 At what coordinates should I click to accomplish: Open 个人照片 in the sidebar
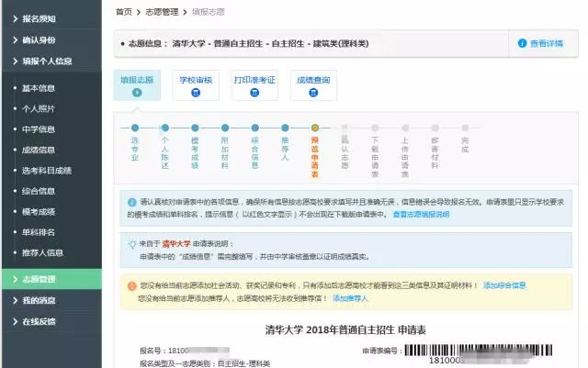[39, 108]
